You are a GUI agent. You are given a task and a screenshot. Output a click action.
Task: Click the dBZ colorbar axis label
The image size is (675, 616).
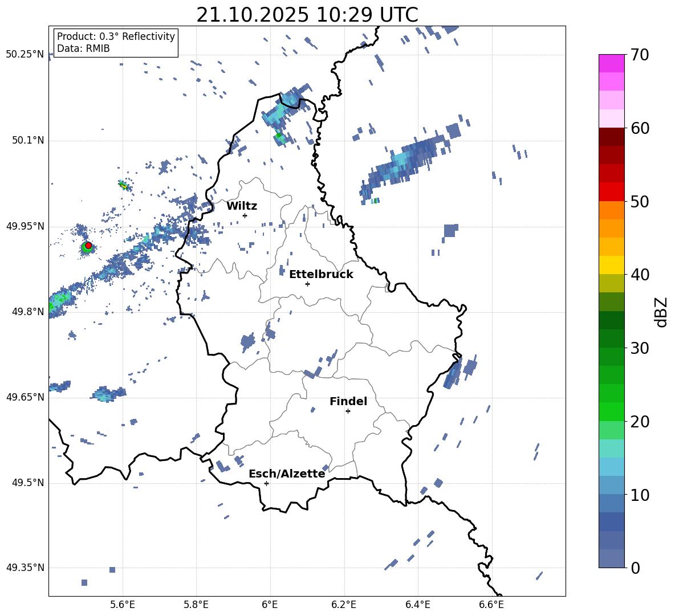[x=661, y=312]
